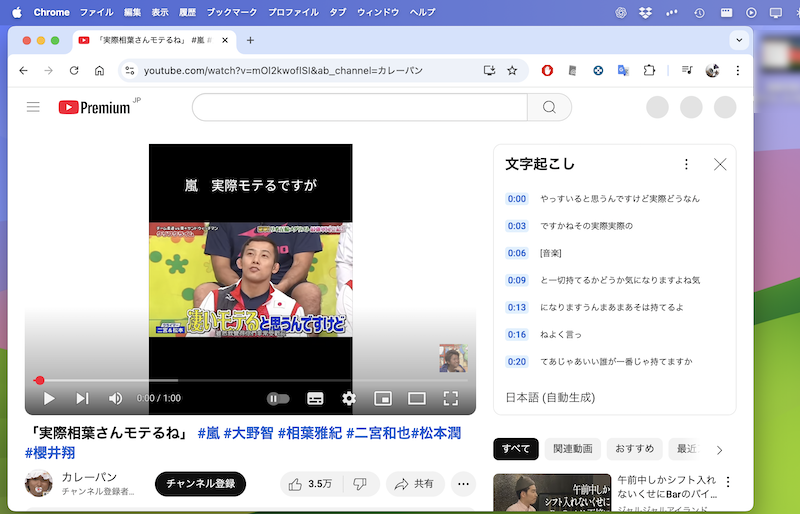
Task: Enter fullscreen mode
Action: click(451, 398)
